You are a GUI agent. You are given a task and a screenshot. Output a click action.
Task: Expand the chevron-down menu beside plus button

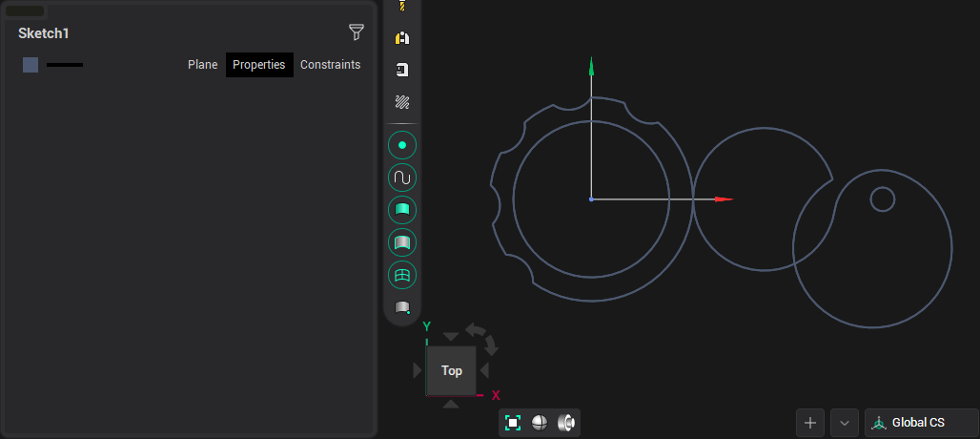coord(845,423)
